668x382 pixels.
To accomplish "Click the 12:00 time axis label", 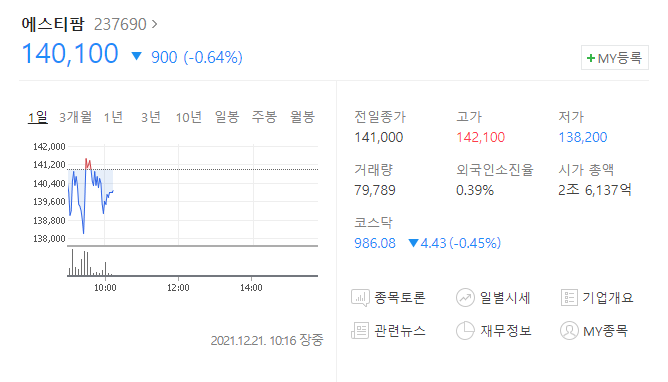I will pos(178,288).
